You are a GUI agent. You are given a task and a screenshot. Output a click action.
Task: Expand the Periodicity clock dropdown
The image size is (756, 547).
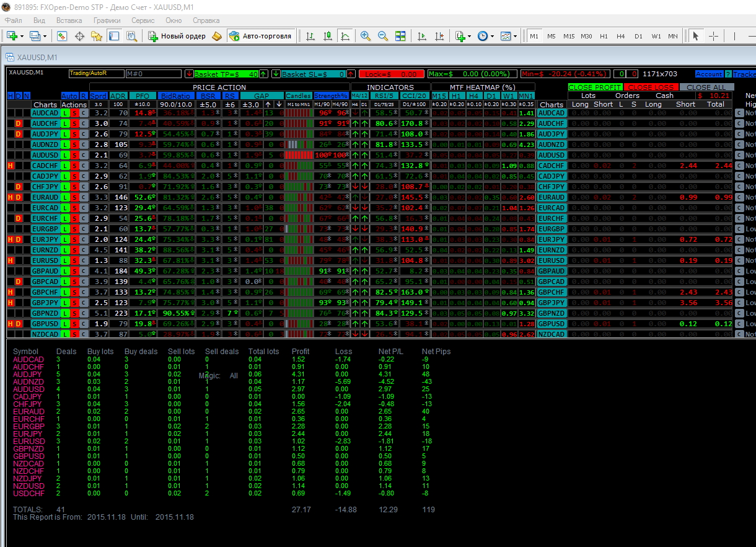pyautogui.click(x=492, y=36)
